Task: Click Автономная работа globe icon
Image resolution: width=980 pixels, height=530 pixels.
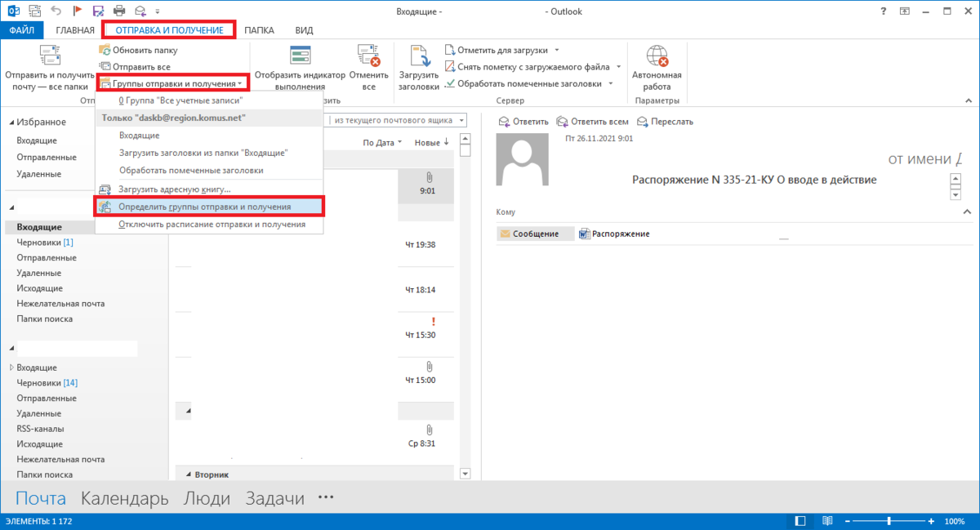Action: 657,55
